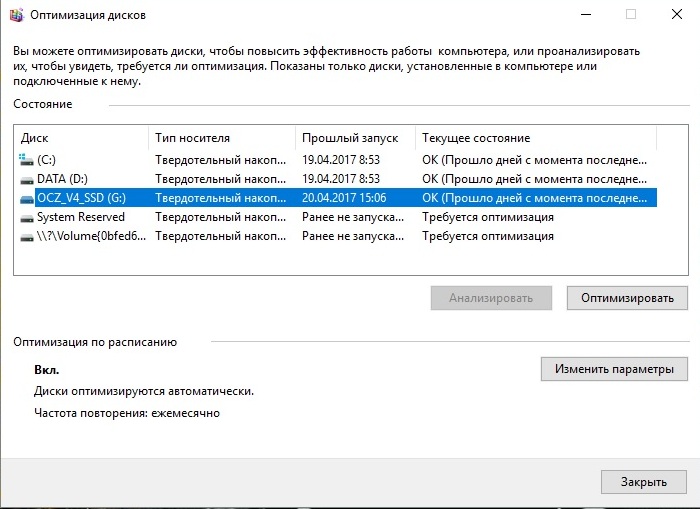This screenshot has width=700, height=509.
Task: Click the (C:) row's 19.04.2017 8:53 date
Action: [341, 160]
